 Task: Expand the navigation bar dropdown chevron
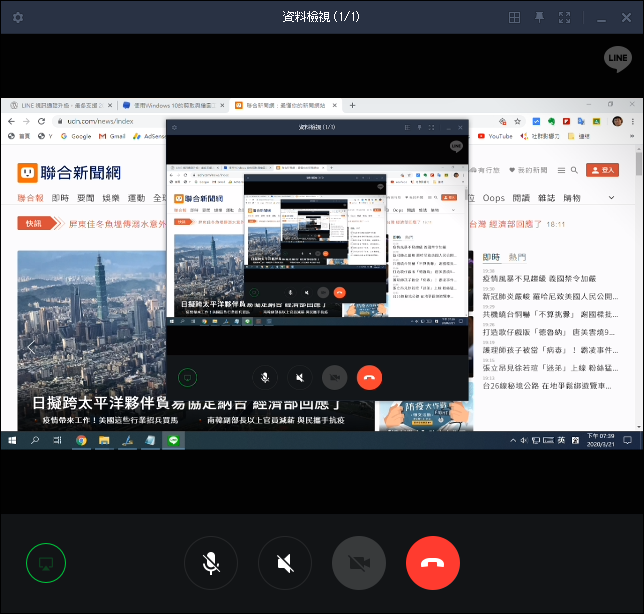point(612,198)
